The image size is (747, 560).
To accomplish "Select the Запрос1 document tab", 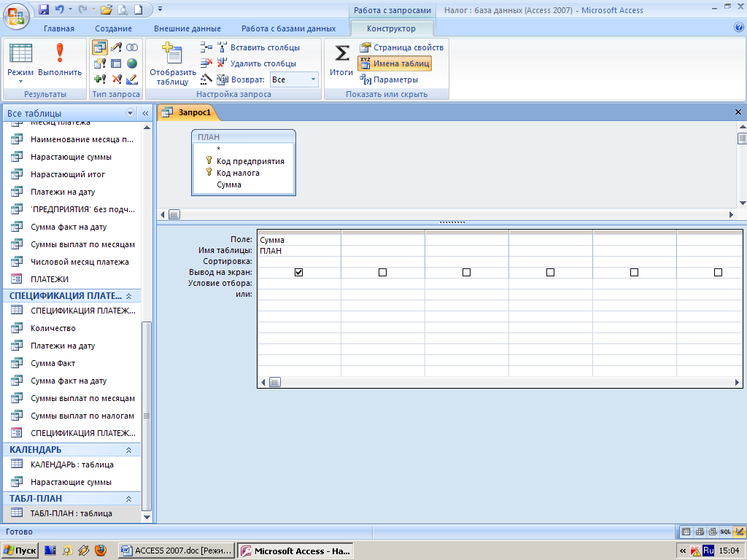I will pyautogui.click(x=187, y=112).
